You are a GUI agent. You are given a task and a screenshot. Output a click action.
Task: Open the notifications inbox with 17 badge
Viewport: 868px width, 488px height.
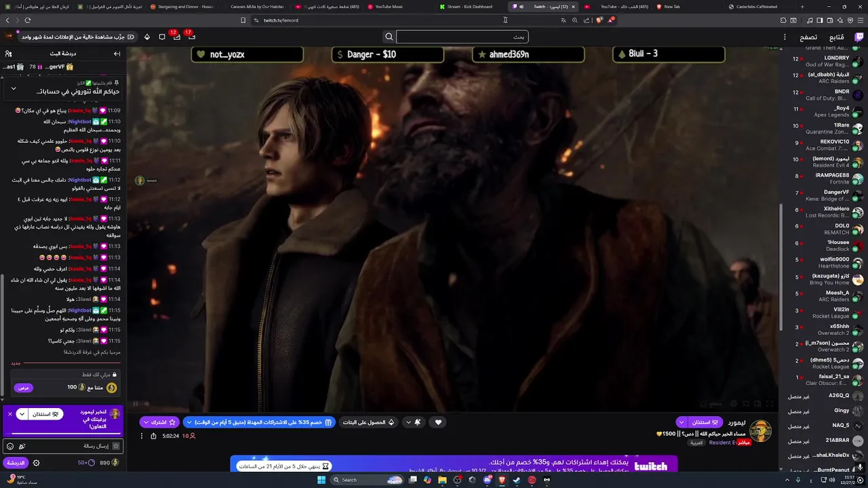point(191,37)
